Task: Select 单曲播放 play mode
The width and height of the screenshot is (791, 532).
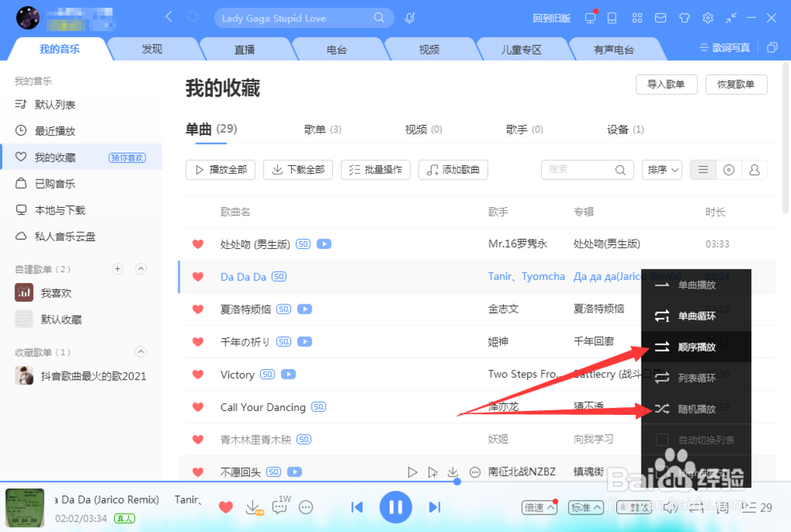Action: [x=696, y=285]
